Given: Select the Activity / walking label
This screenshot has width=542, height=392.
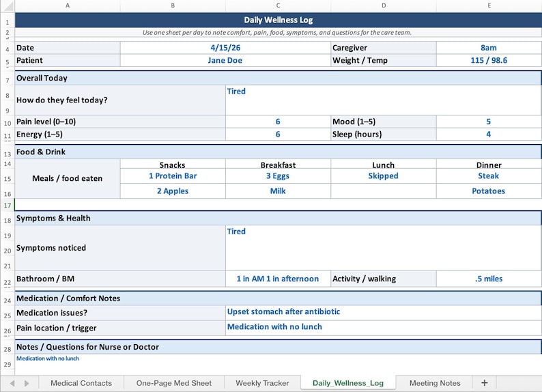Looking at the screenshot, I should [x=384, y=279].
